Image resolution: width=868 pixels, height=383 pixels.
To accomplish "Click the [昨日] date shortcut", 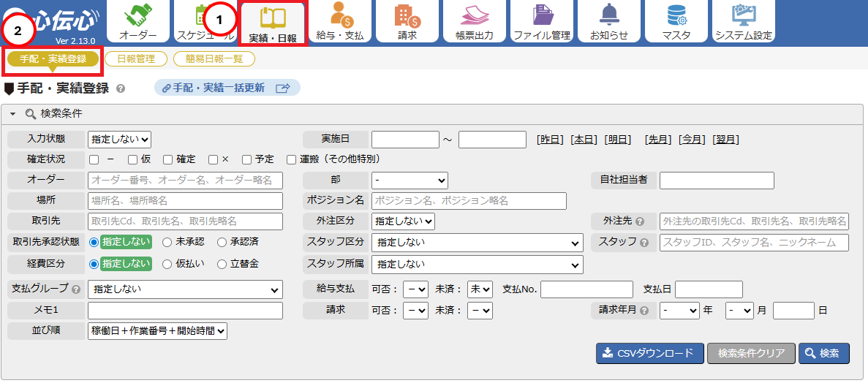I will 550,140.
